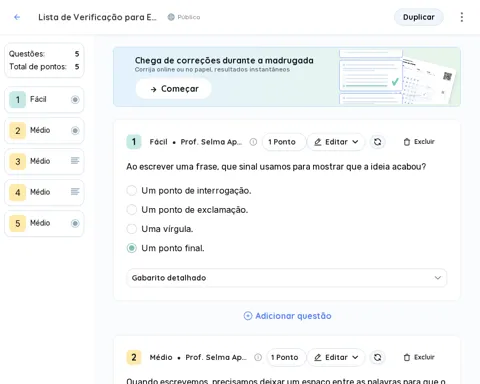Click the pencil icon in question 1 Editar
The image size is (480, 384).
(318, 142)
